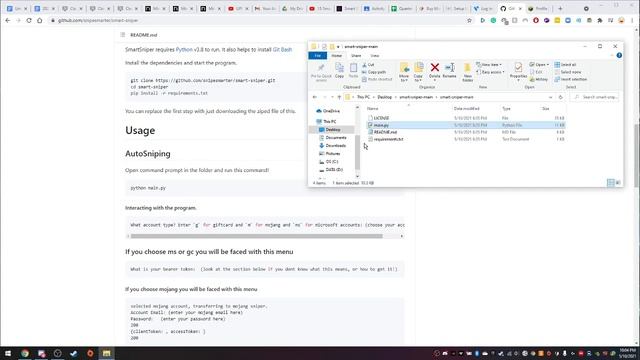Click Desktop in the address breadcrumb
Screen dimensions: 640x360
(384, 97)
